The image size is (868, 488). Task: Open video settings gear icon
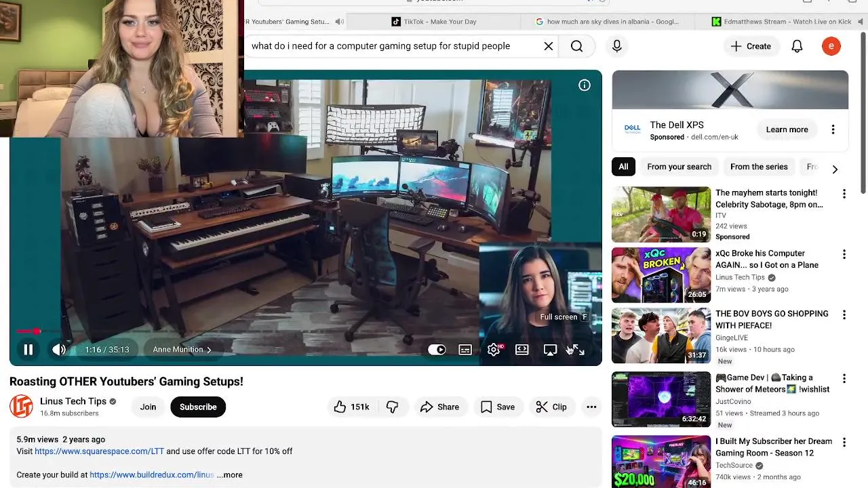point(494,350)
